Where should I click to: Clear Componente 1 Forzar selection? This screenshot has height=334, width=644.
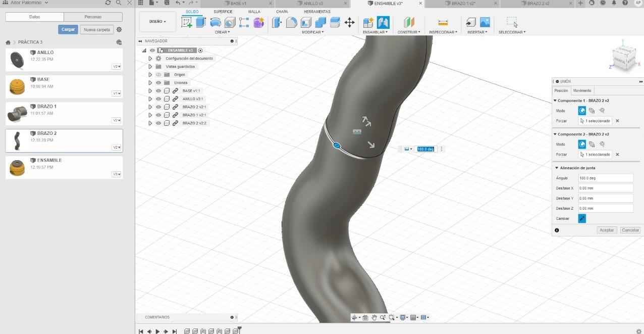(x=617, y=121)
